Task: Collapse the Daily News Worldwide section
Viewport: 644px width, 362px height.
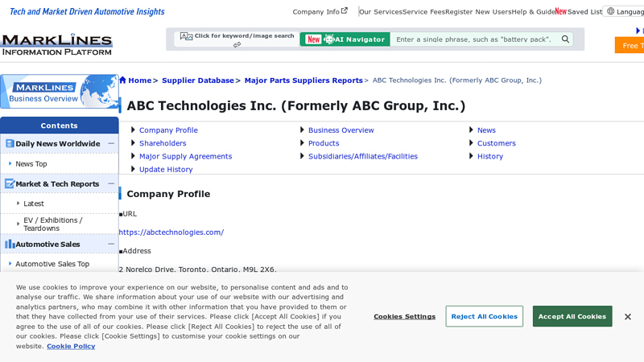Action: pyautogui.click(x=111, y=144)
